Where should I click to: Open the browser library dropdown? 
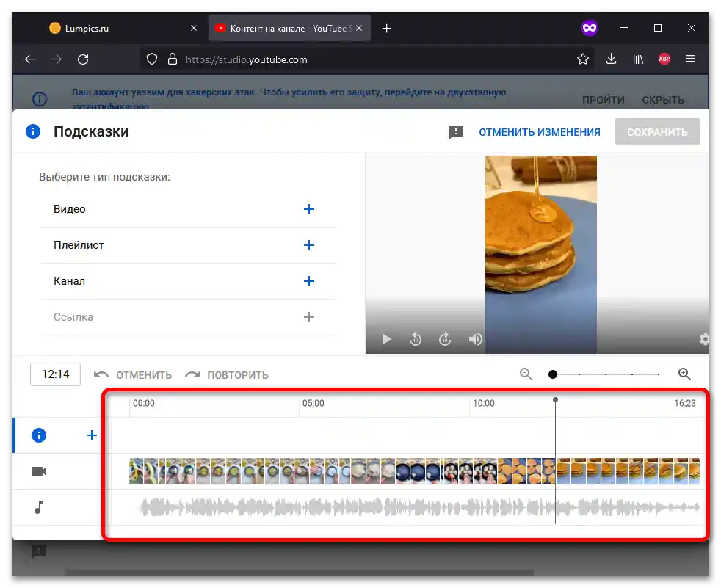637,59
